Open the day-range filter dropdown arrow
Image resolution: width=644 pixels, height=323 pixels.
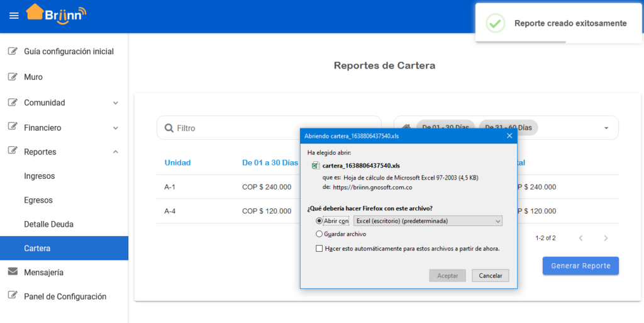coord(606,128)
